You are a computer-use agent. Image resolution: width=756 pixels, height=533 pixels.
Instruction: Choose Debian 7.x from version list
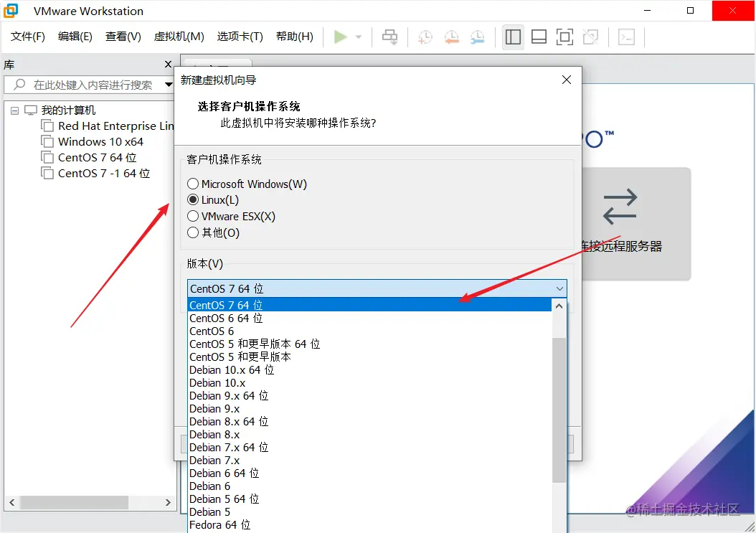point(369,461)
